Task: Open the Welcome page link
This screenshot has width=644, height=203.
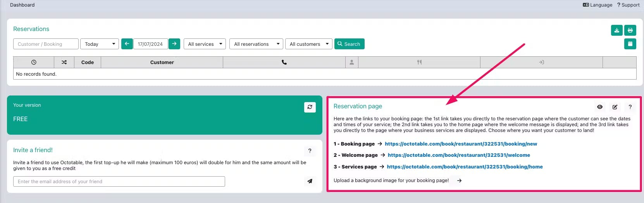Action: pyautogui.click(x=459, y=155)
